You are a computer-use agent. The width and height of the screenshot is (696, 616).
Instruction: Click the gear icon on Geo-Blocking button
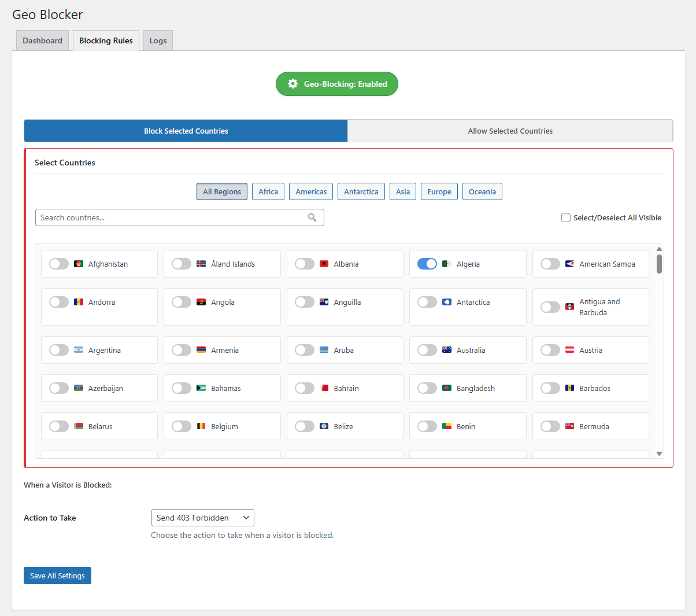(x=293, y=84)
